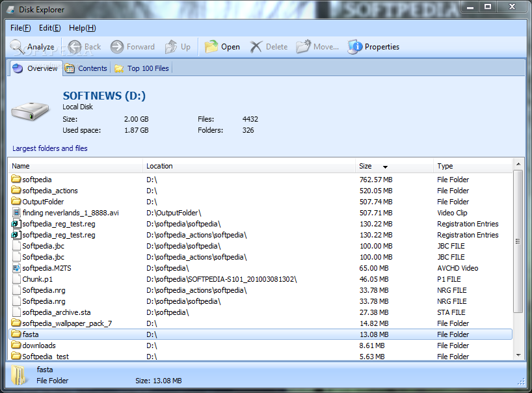
Task: Click the softpedia_actions folder icon
Action: (x=16, y=190)
